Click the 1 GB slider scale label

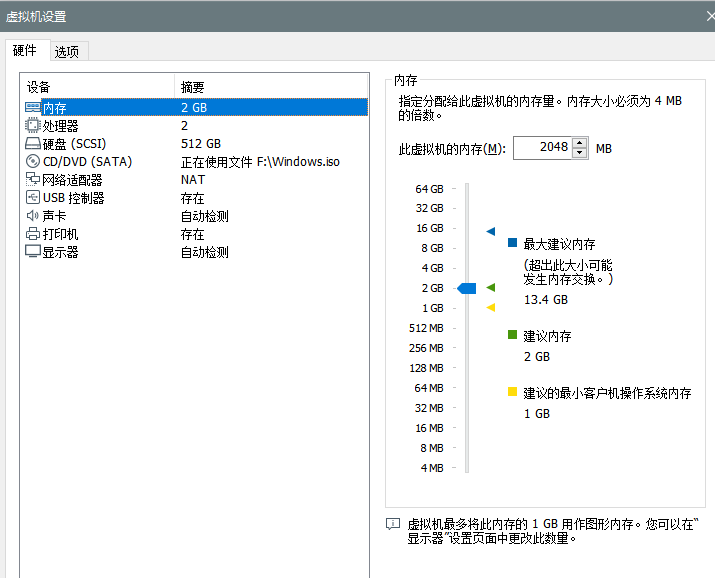coord(433,308)
